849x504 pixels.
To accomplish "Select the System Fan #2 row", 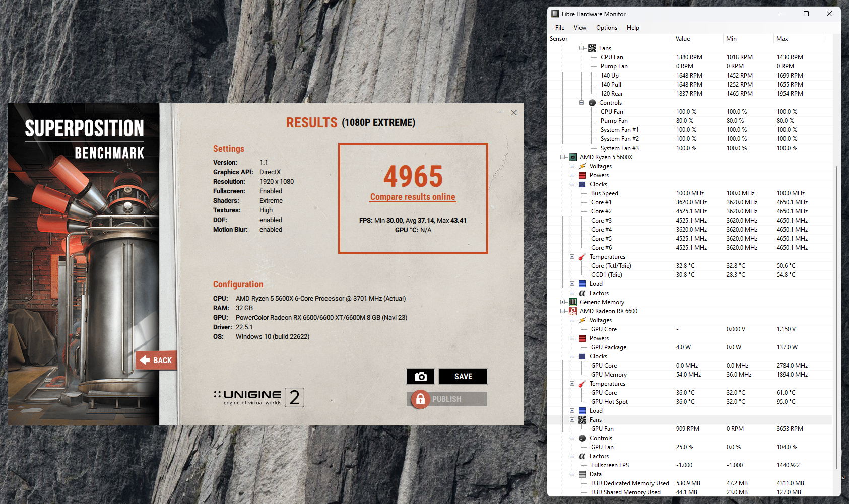I will (690, 139).
